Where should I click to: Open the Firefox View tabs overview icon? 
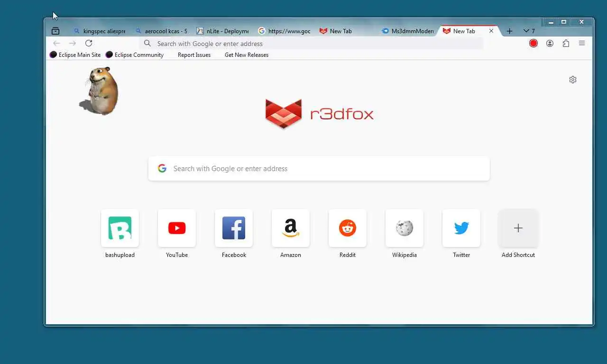coord(55,31)
